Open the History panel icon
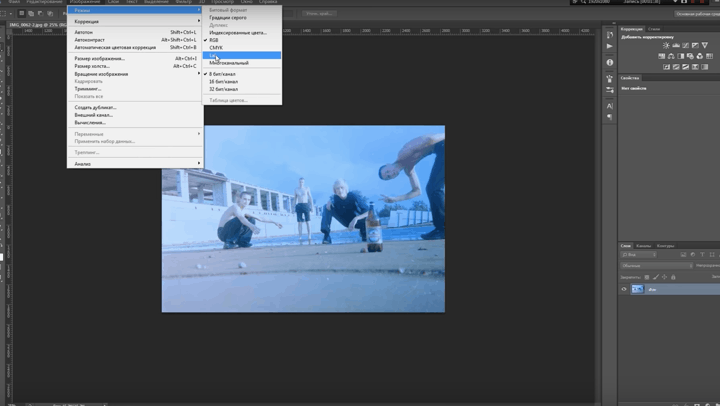Screen dimensions: 720x406 (x=609, y=35)
